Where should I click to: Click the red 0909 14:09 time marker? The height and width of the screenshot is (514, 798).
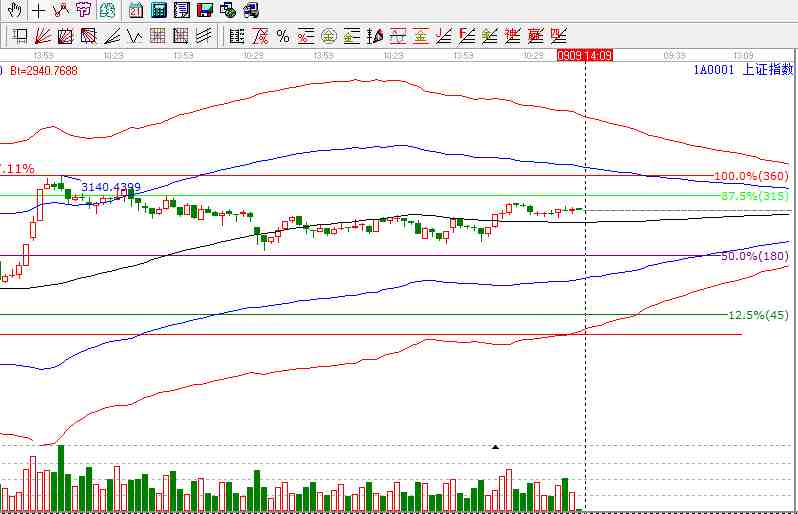click(585, 55)
